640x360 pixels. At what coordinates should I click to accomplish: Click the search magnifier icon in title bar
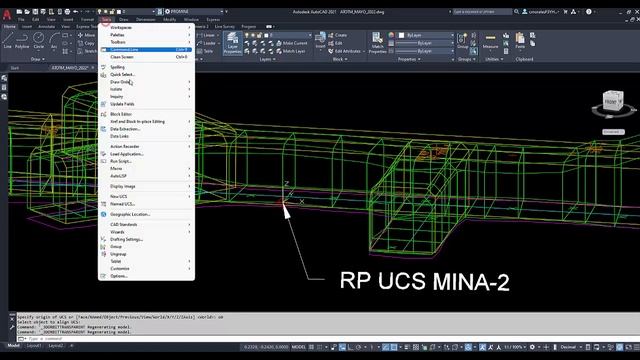[516, 12]
